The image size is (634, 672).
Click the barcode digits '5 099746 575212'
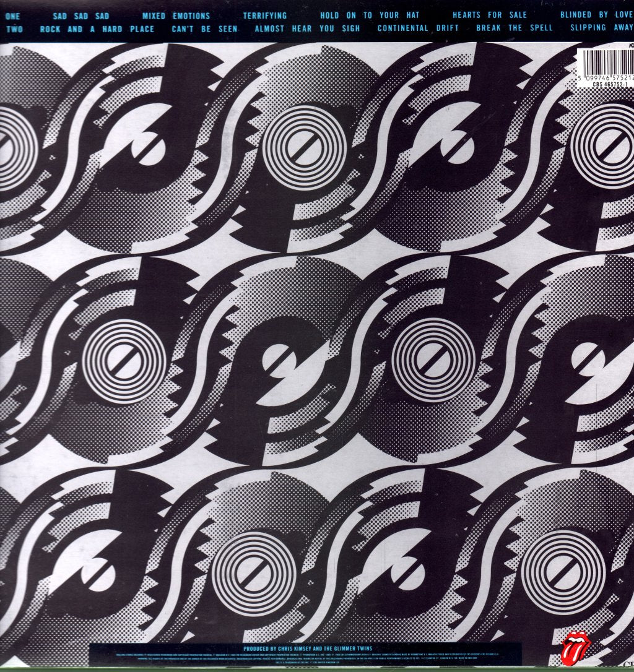click(x=606, y=78)
